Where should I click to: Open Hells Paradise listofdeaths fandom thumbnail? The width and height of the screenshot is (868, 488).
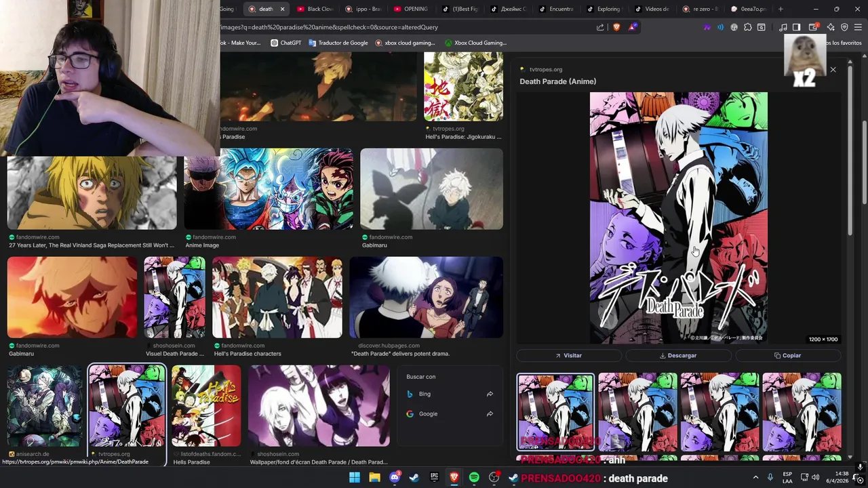coord(206,406)
